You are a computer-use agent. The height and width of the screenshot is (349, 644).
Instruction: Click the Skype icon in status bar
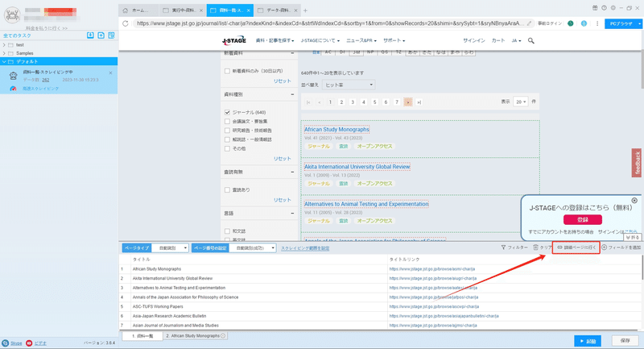5,343
